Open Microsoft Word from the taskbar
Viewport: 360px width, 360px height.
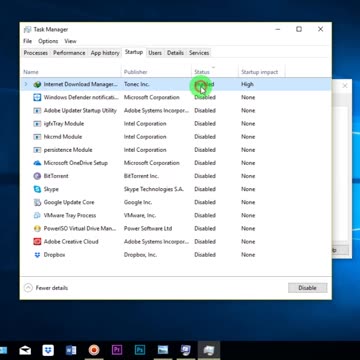pyautogui.click(x=71, y=350)
